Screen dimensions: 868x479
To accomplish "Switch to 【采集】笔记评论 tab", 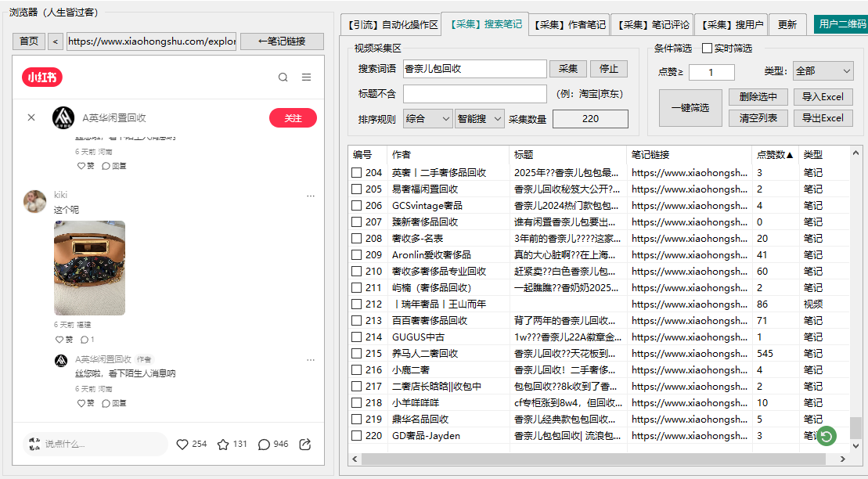I will (652, 25).
